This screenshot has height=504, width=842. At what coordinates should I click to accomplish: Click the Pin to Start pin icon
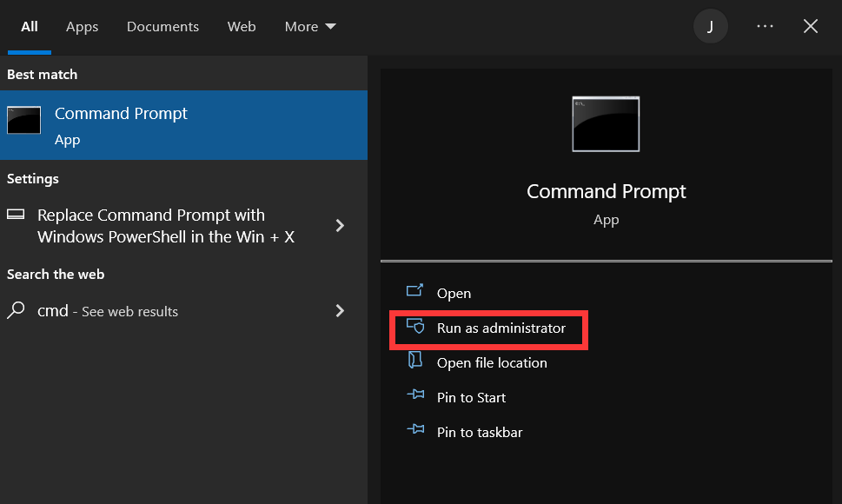[x=415, y=395]
